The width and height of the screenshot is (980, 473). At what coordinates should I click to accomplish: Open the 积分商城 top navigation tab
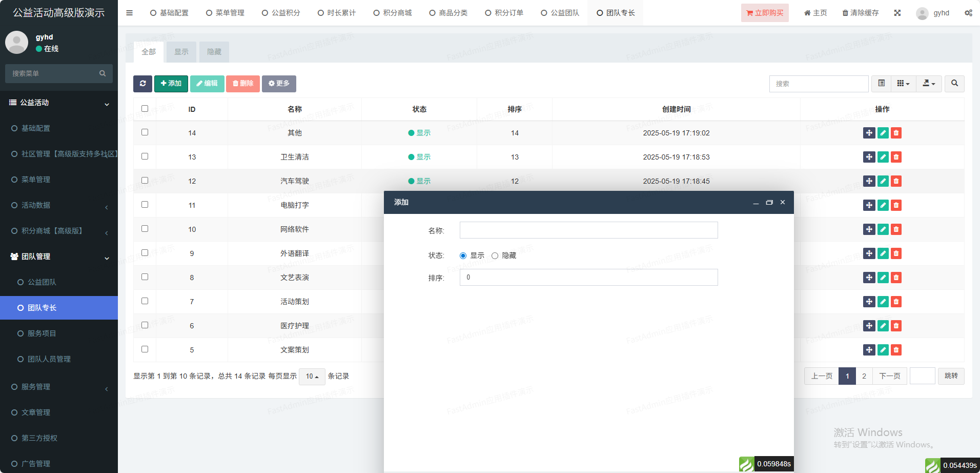393,13
